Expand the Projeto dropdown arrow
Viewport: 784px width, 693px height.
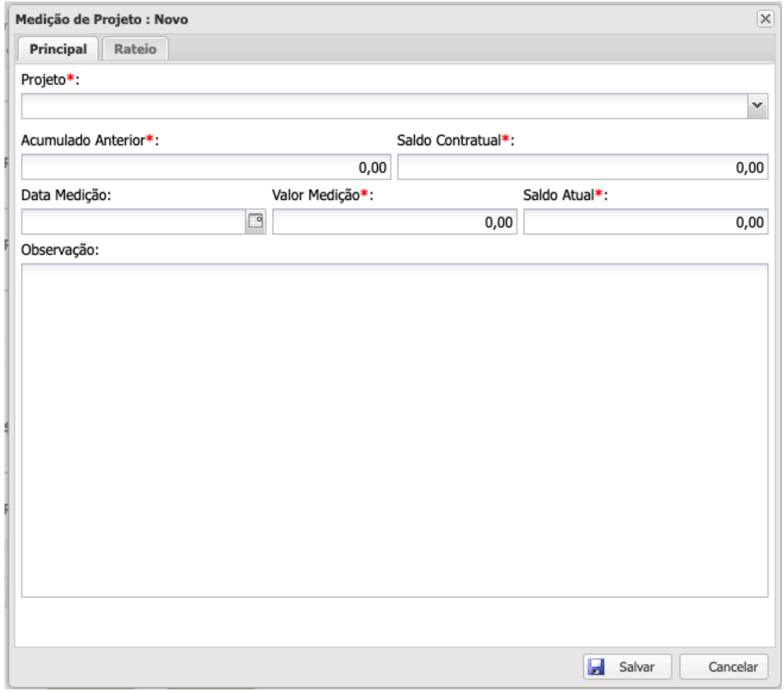coord(757,106)
